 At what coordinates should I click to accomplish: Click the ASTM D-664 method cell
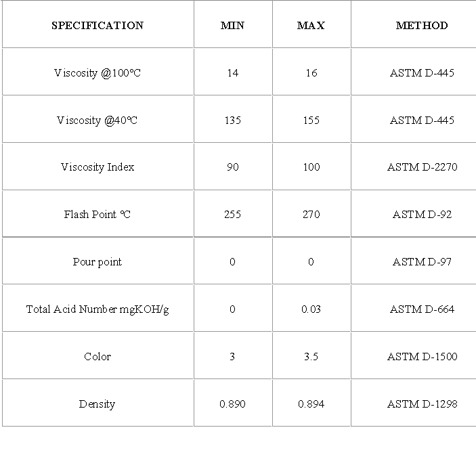pyautogui.click(x=422, y=309)
